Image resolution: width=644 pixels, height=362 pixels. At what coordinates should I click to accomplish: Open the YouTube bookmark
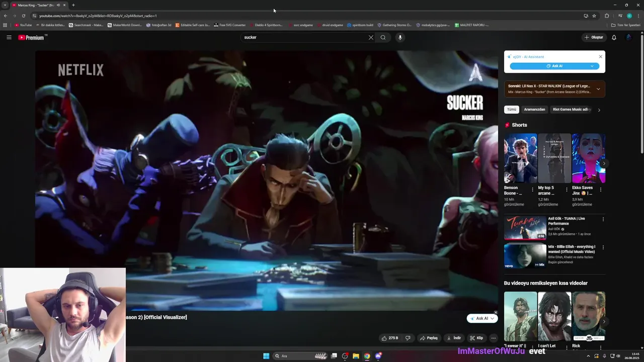click(23, 25)
